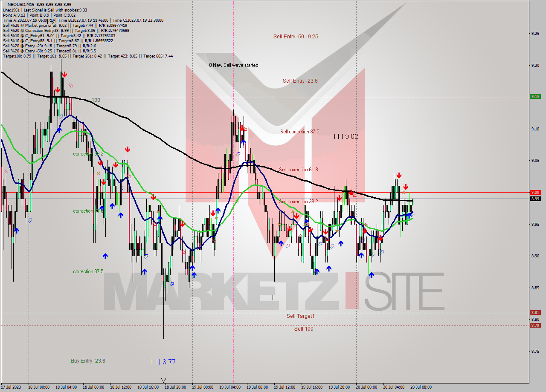This screenshot has width=546, height=392.
Task: Click '20 Jul 00:00' on the time axis
Action: (366, 387)
